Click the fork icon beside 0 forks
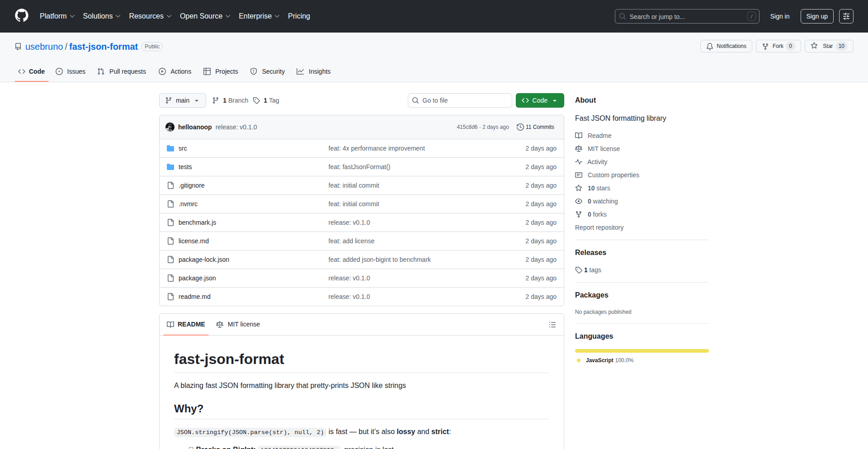The width and height of the screenshot is (868, 449). tap(579, 214)
